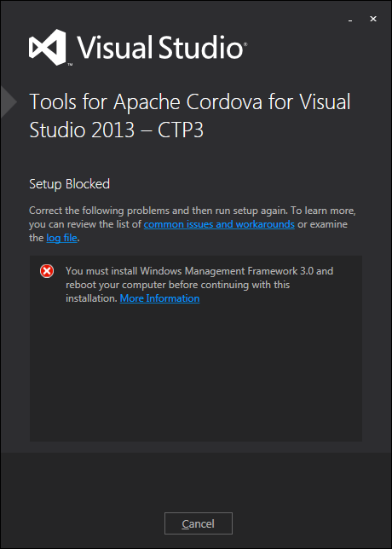392x549 pixels.
Task: Minimize the setup window
Action: (350, 20)
